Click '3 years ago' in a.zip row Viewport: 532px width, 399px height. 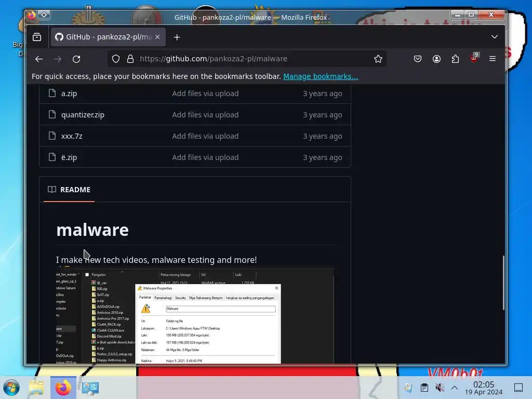coord(322,94)
